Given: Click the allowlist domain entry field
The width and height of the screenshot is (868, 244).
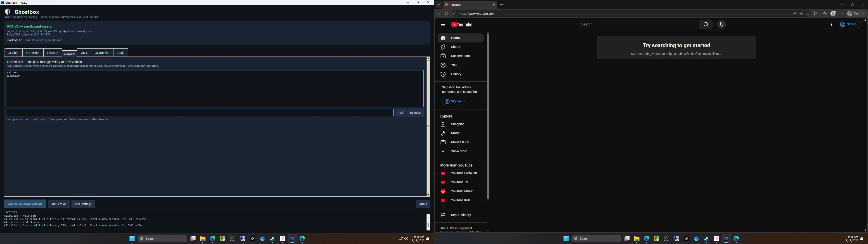Looking at the screenshot, I should [x=200, y=113].
